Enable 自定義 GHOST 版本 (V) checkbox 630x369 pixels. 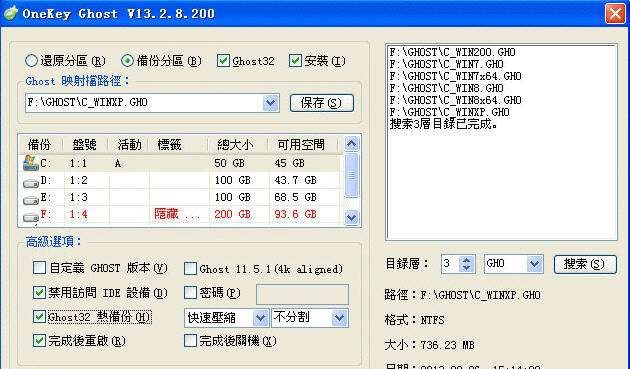click(x=39, y=268)
